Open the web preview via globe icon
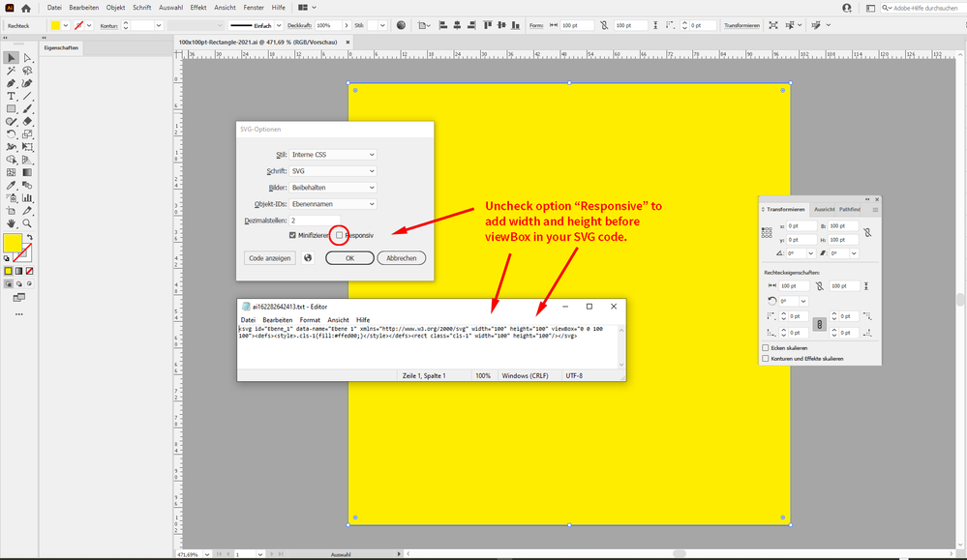This screenshot has width=967, height=560. pos(308,257)
